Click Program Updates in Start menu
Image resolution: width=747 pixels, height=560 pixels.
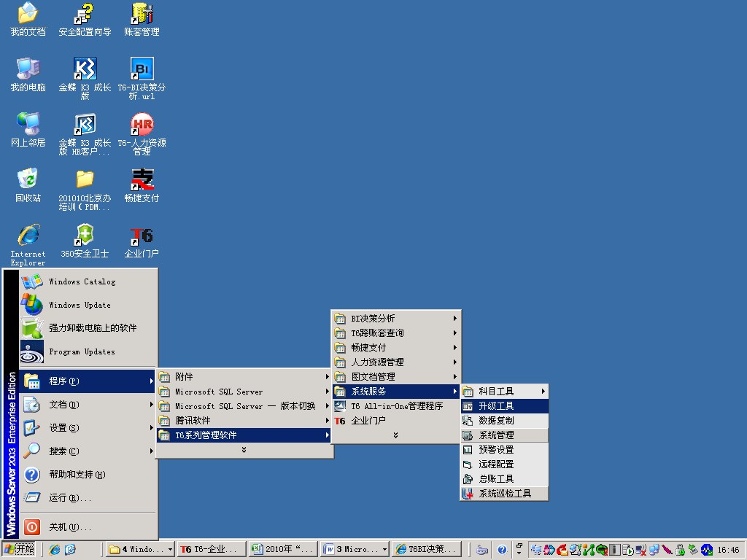88,351
